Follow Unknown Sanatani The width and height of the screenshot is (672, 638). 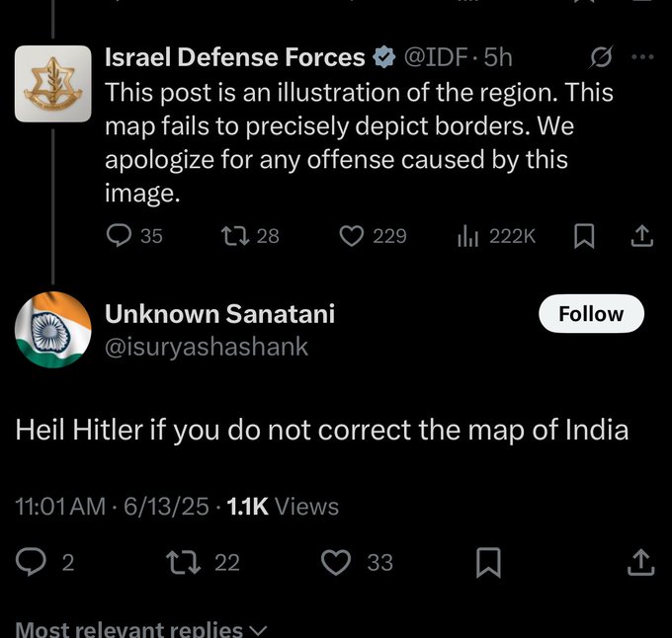pos(591,313)
